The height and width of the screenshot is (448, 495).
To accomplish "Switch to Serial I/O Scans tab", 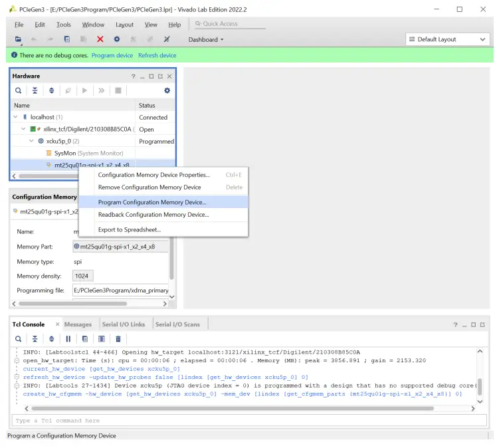I will click(x=177, y=324).
